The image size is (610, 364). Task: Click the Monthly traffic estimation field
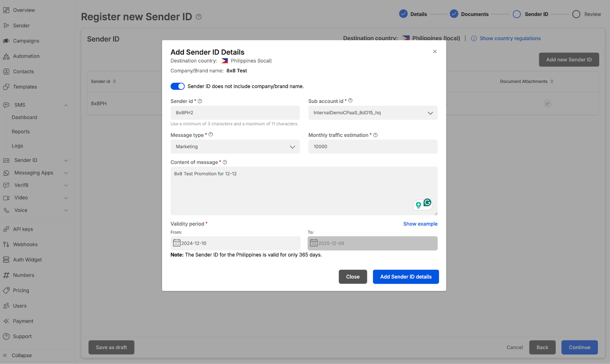372,147
